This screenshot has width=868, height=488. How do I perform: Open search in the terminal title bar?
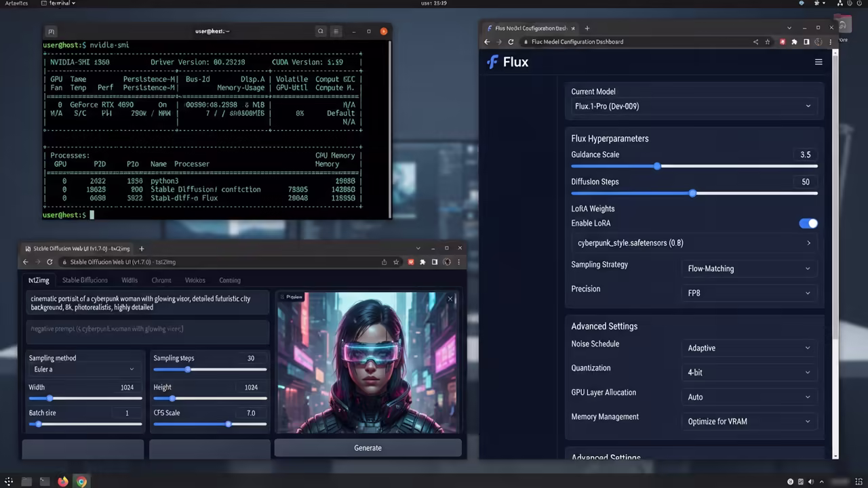(321, 31)
